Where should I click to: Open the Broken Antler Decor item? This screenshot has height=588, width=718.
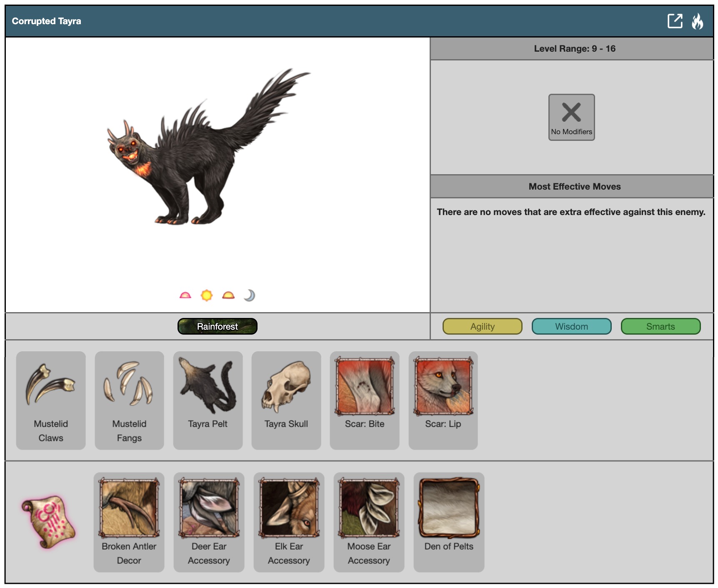click(x=129, y=522)
